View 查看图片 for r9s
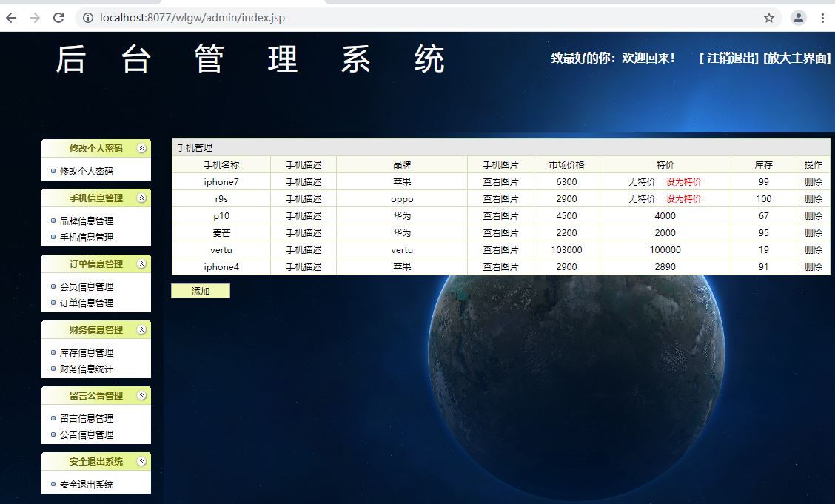The width and height of the screenshot is (835, 504). (500, 199)
